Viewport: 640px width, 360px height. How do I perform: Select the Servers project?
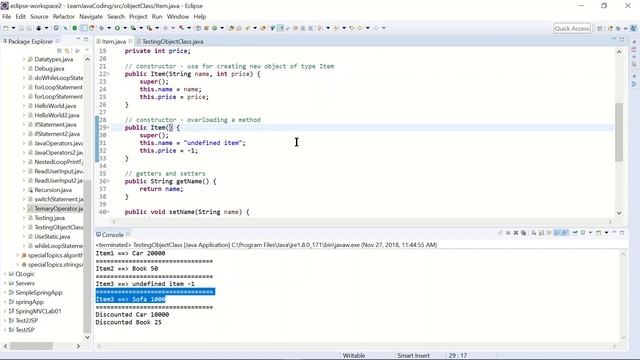(25, 283)
